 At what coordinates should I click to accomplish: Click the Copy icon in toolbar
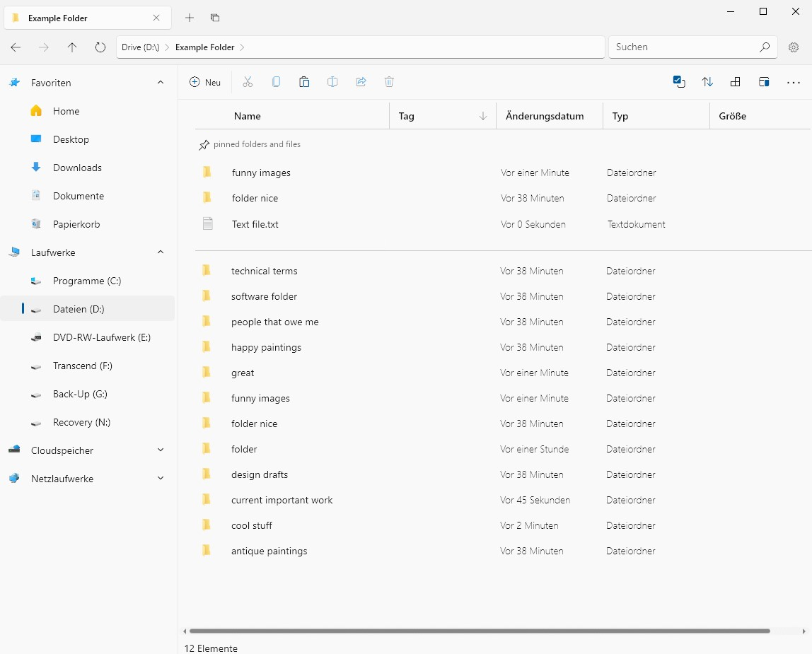coord(276,82)
